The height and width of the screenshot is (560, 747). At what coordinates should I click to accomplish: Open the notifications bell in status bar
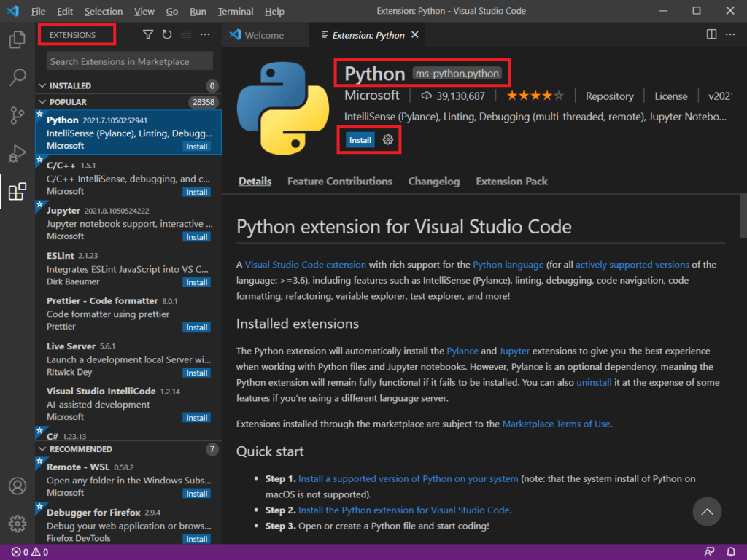[732, 552]
